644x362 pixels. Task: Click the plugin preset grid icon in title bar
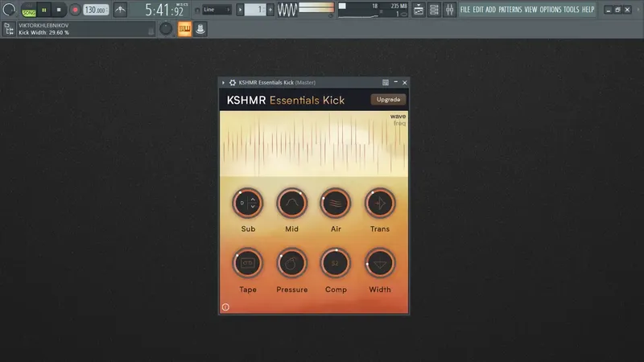coord(386,83)
